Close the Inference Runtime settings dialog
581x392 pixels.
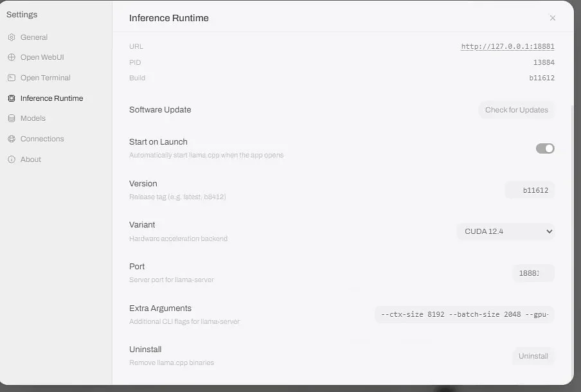pyautogui.click(x=553, y=18)
